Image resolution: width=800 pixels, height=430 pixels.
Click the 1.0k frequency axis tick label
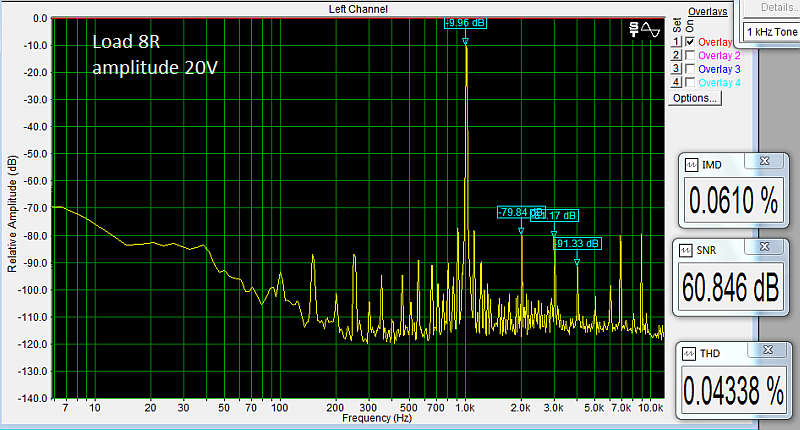[x=465, y=408]
